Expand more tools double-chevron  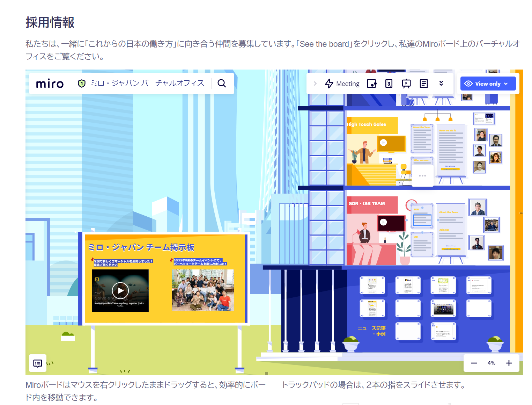pos(441,84)
